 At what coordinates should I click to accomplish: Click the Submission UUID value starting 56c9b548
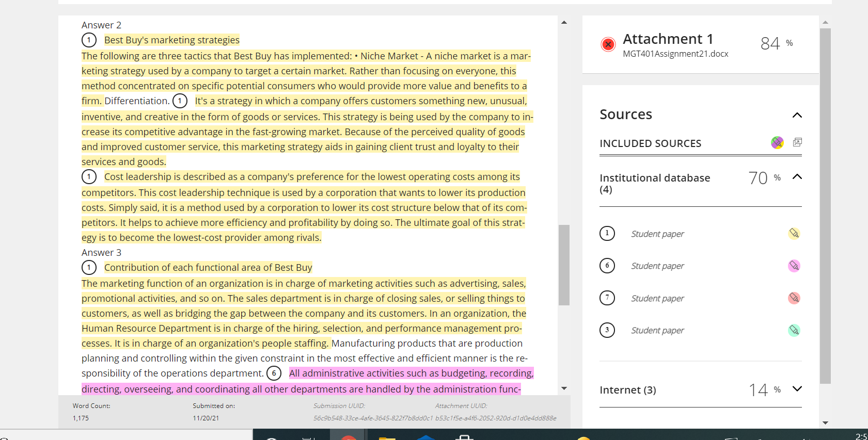point(373,418)
